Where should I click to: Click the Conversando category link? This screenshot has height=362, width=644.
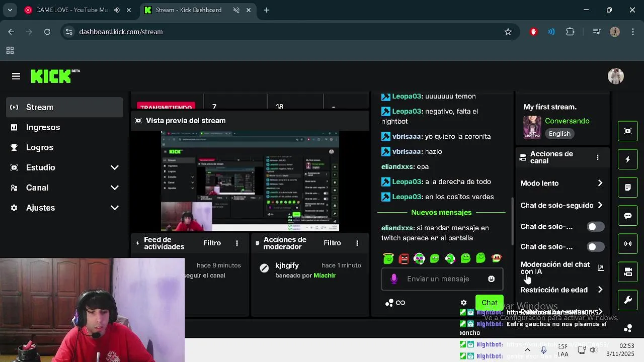567,121
